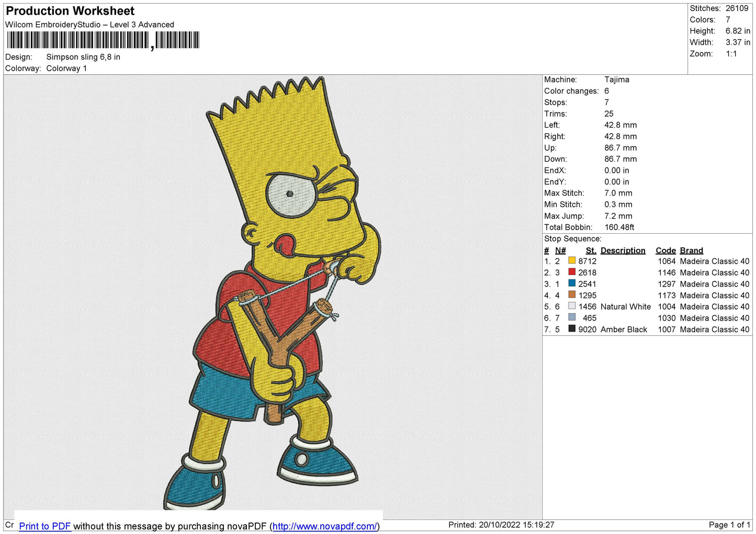This screenshot has width=756, height=534.
Task: Click the Natural White 1456 color swatch
Action: point(572,306)
